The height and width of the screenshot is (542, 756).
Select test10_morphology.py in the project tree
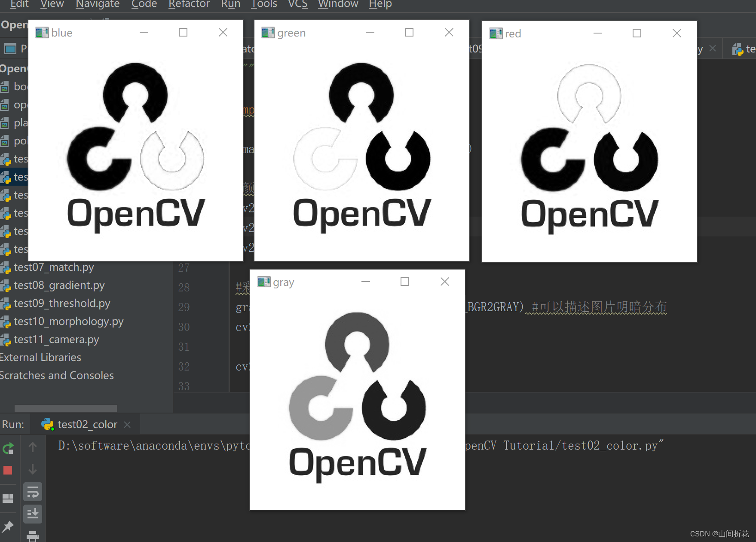[x=68, y=322]
